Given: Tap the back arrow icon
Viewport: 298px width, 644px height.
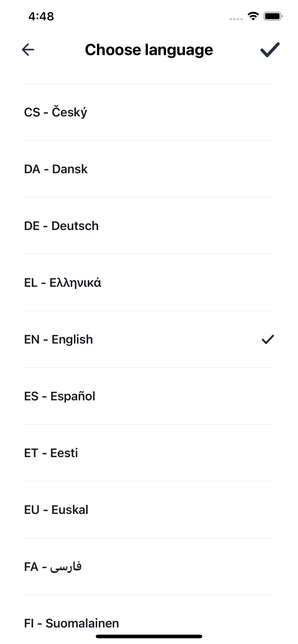Looking at the screenshot, I should pos(28,50).
